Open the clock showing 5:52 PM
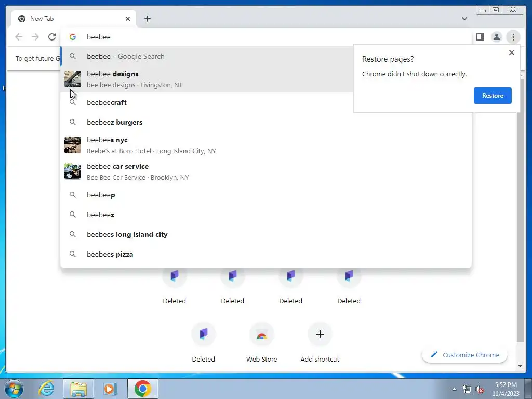532x399 pixels. pyautogui.click(x=506, y=389)
